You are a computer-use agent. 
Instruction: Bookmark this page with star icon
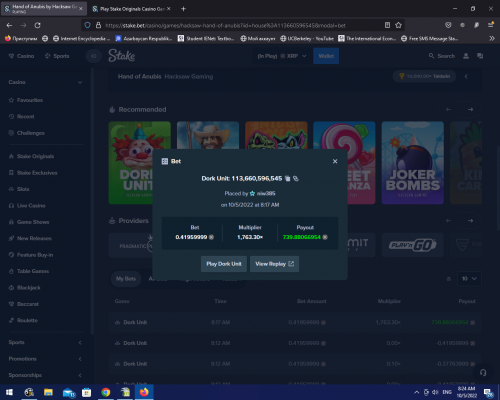pyautogui.click(x=398, y=25)
